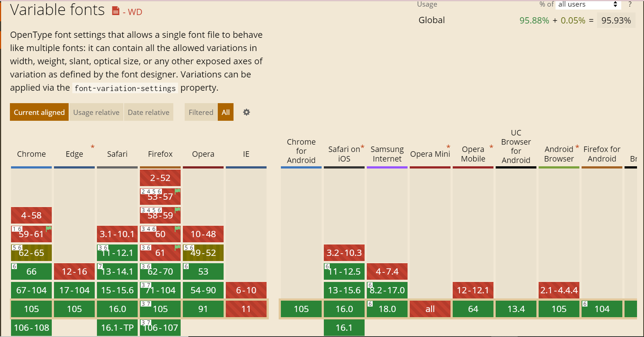Image resolution: width=644 pixels, height=337 pixels.
Task: Open the WD spec document icon
Action: point(116,11)
